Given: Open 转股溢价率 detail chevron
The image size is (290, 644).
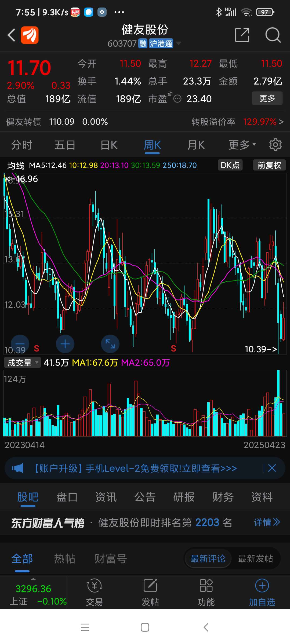Looking at the screenshot, I should (x=281, y=122).
